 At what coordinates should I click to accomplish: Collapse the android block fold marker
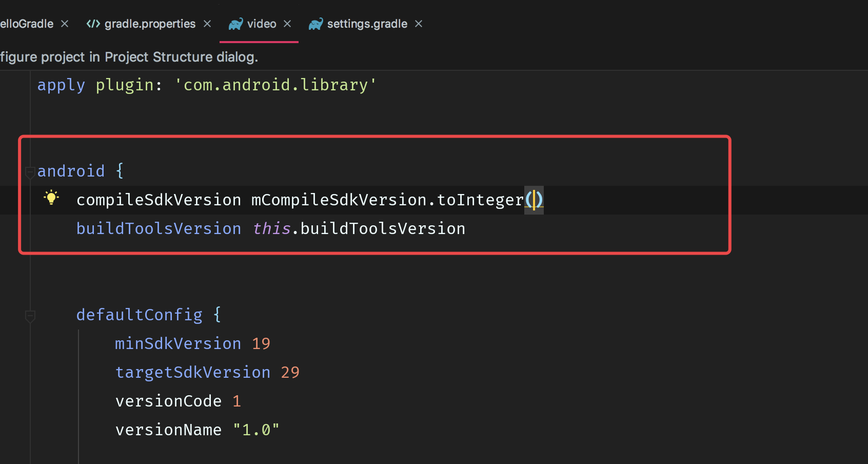pyautogui.click(x=30, y=172)
